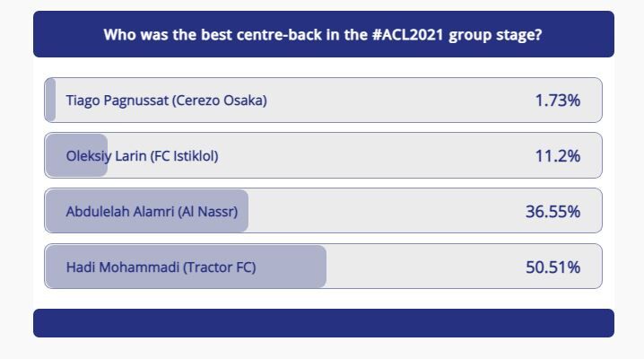Click empty bar area of Tiago Pagnussat row
Viewport: 644px width, 359px height.
click(404, 101)
